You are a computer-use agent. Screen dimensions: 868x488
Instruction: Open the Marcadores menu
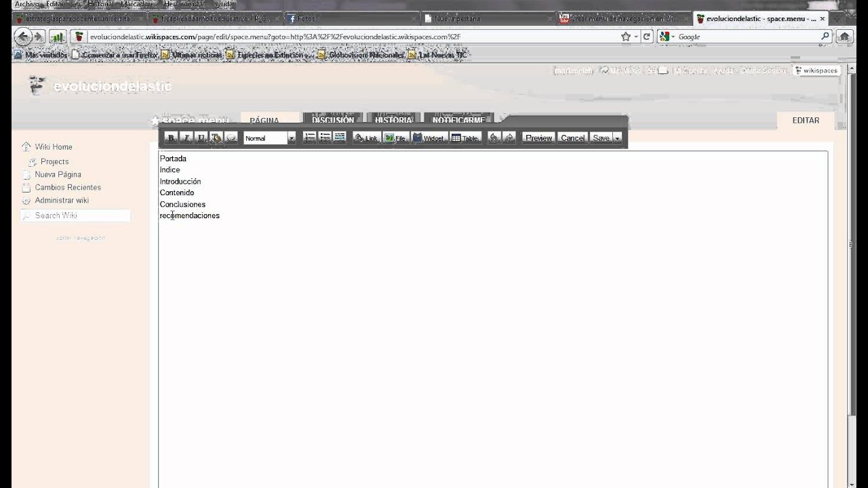(138, 4)
